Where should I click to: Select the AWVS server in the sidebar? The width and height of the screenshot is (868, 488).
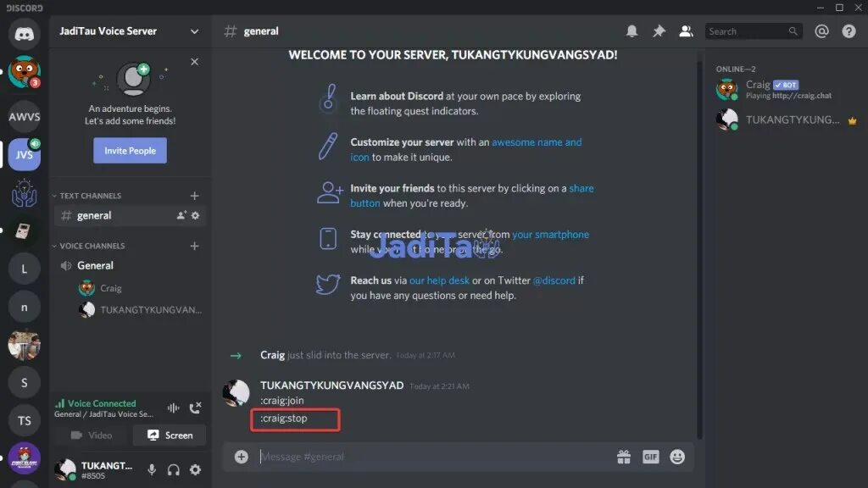coord(24,117)
